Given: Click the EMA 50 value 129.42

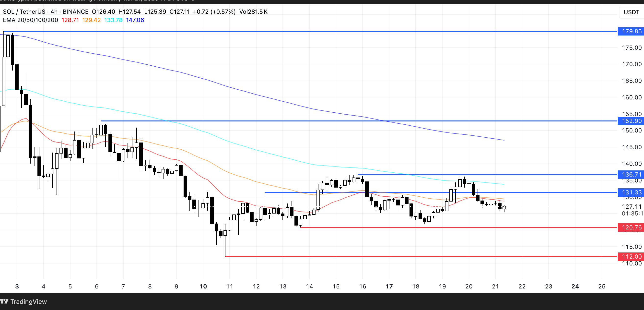Looking at the screenshot, I should coord(91,20).
